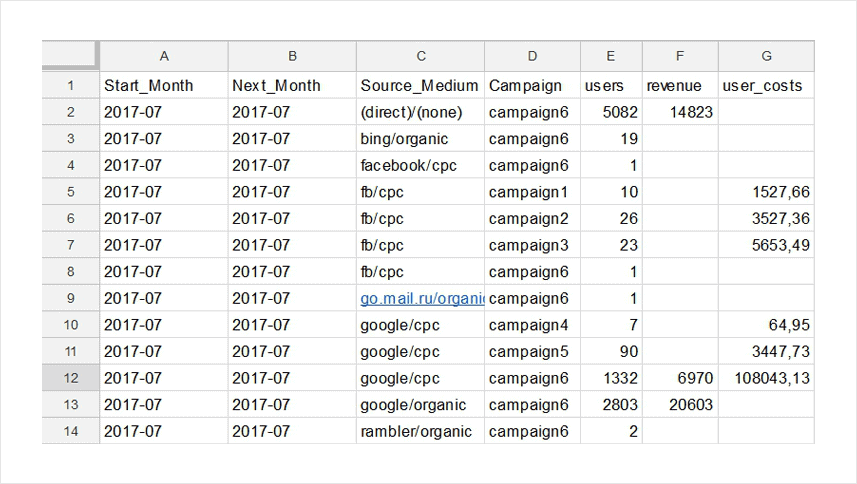Image resolution: width=857 pixels, height=484 pixels.
Task: Select column G header
Action: (x=766, y=56)
